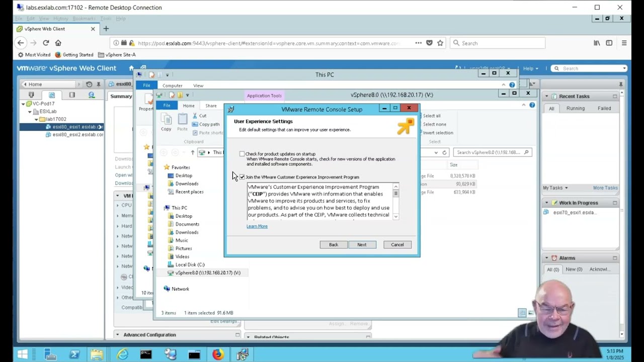Bookmark this page with the star icon
Screen dimensions: 644x362
[x=440, y=43]
